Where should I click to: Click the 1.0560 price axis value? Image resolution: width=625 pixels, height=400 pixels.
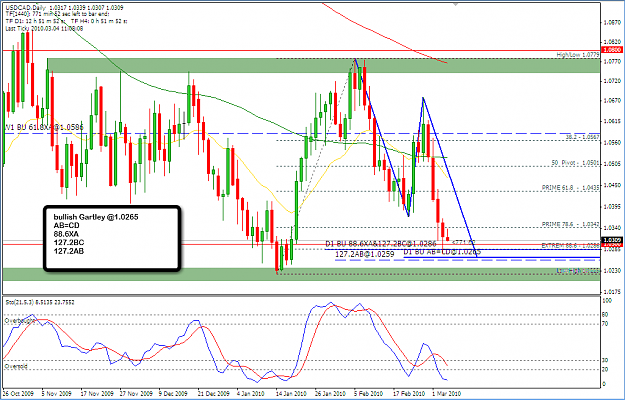(611, 142)
